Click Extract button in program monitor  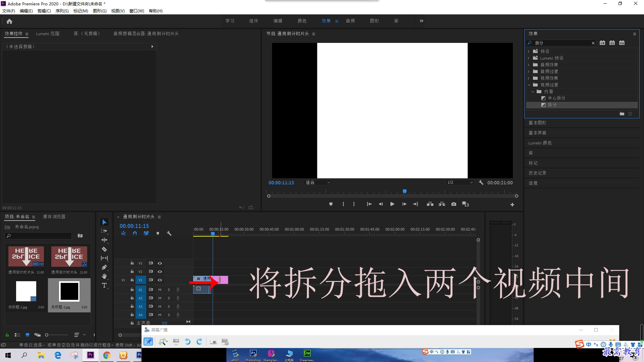(x=442, y=204)
